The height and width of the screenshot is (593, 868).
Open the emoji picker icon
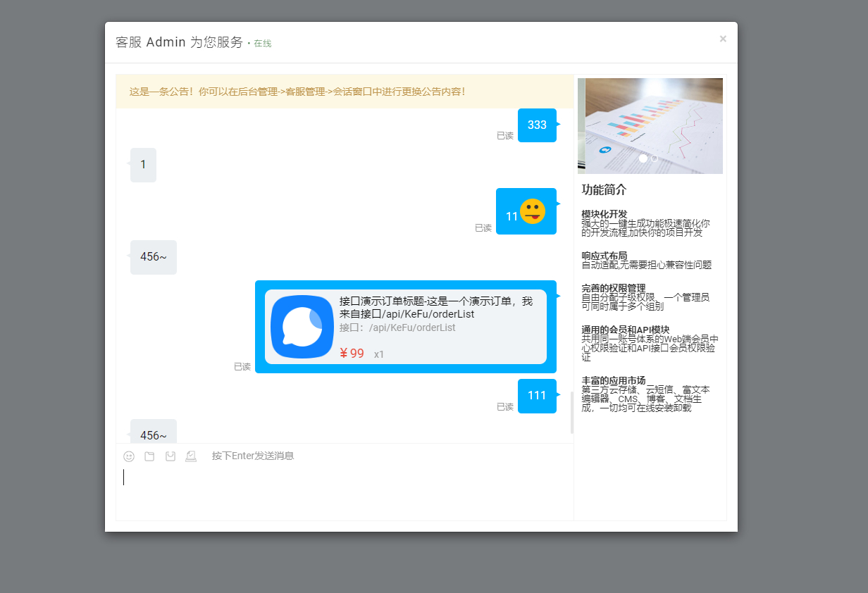(129, 456)
